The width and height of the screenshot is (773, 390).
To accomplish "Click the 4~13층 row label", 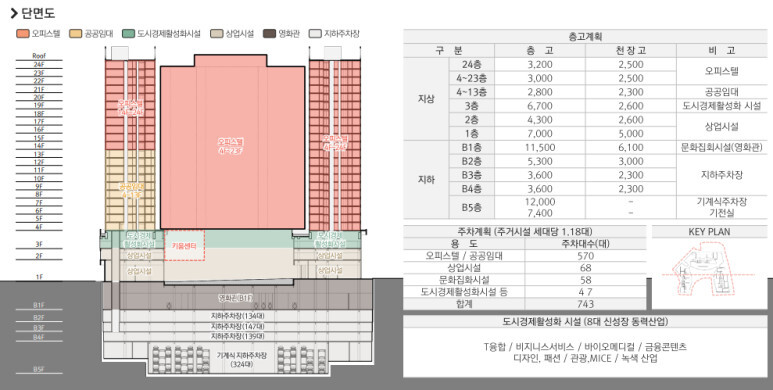I will click(x=472, y=92).
